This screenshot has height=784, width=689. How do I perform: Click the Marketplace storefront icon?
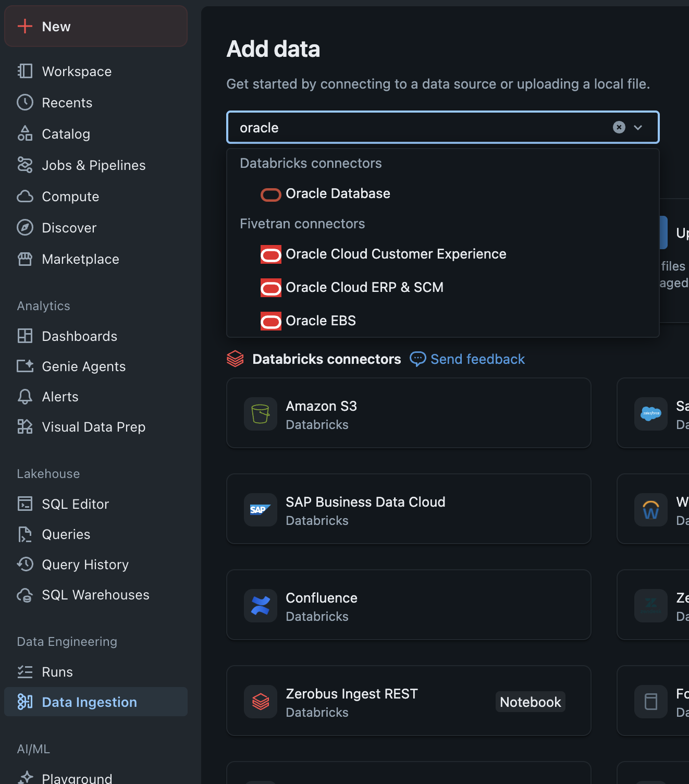coord(25,259)
